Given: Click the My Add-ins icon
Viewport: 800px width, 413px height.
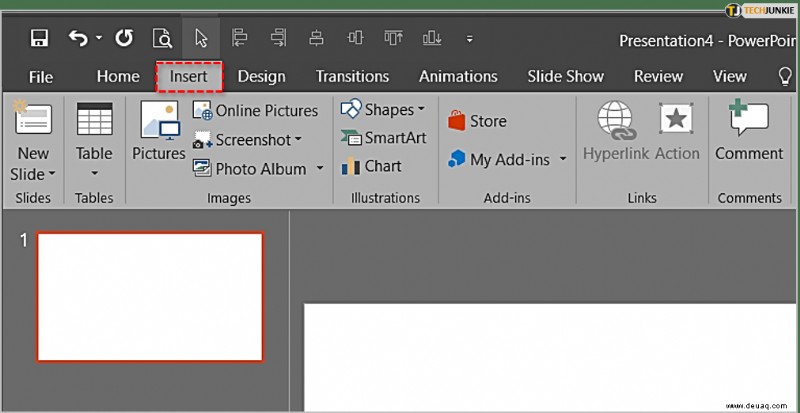Looking at the screenshot, I should [x=457, y=159].
